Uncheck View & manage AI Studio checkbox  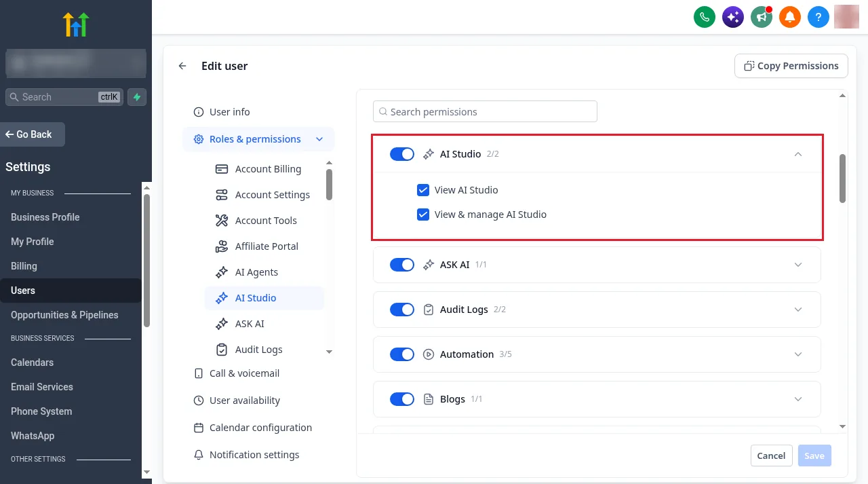pyautogui.click(x=423, y=215)
